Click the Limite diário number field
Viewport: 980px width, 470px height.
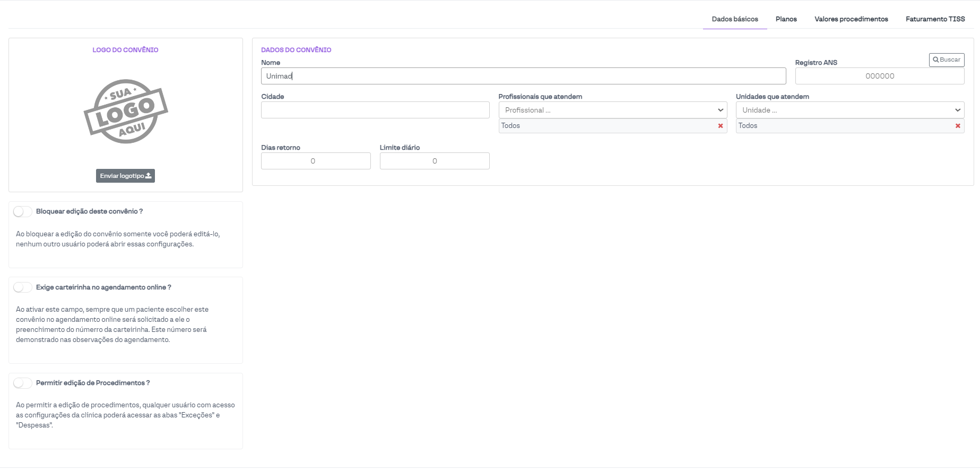coord(435,161)
